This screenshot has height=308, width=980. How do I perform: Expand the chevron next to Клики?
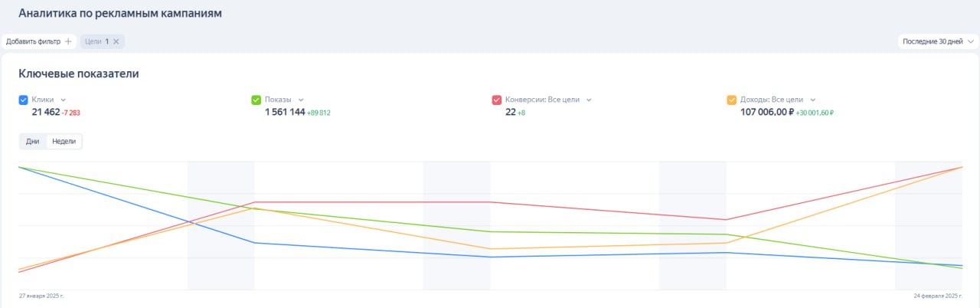pyautogui.click(x=64, y=100)
